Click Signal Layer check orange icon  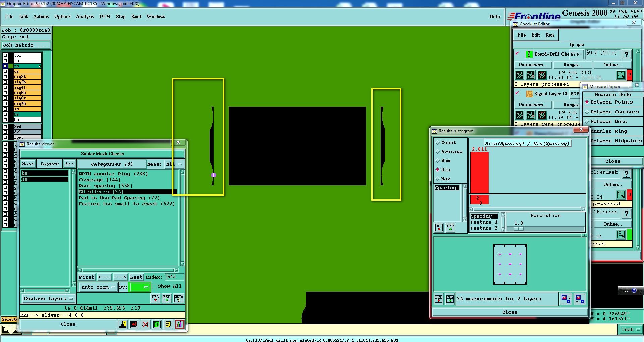529,94
